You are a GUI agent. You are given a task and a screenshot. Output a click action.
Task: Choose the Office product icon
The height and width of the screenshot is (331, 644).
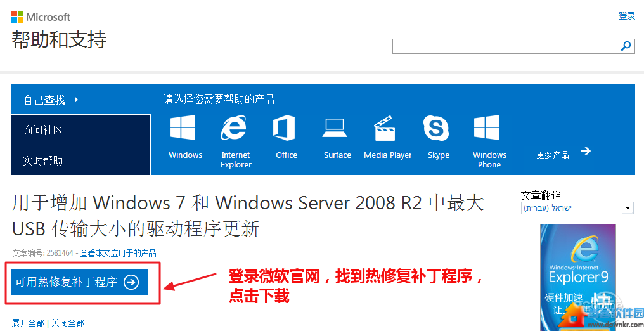coord(284,127)
